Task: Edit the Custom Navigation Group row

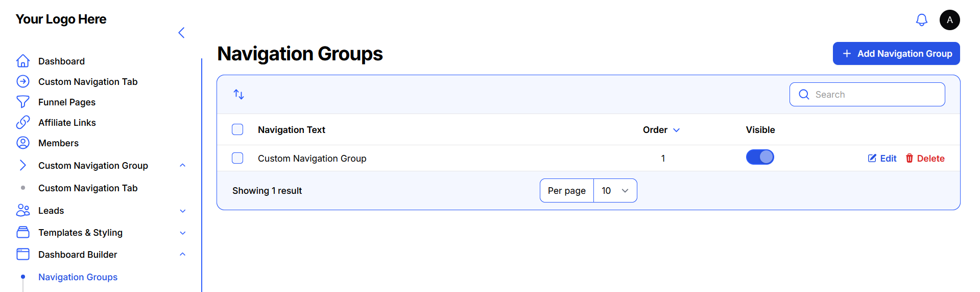Action: pos(882,159)
